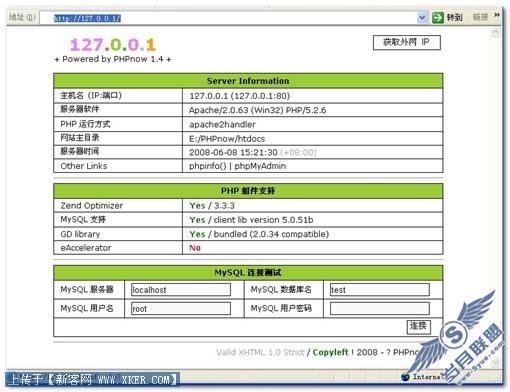The width and height of the screenshot is (510, 392).
Task: Click the 链接 links toolbar item
Action: click(480, 17)
